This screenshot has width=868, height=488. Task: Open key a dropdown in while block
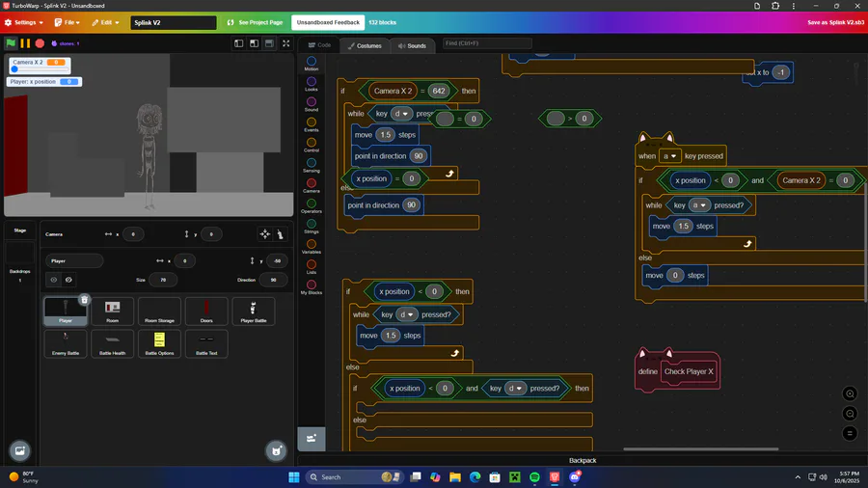(699, 205)
